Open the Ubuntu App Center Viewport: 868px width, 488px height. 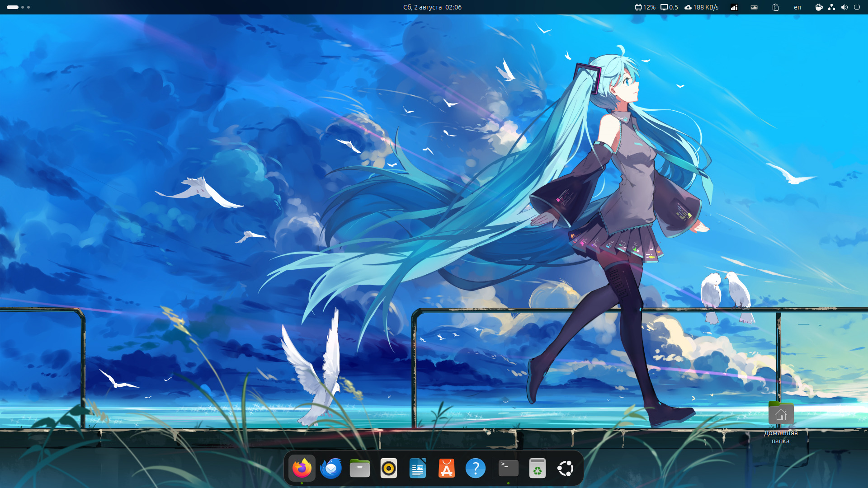pyautogui.click(x=446, y=468)
